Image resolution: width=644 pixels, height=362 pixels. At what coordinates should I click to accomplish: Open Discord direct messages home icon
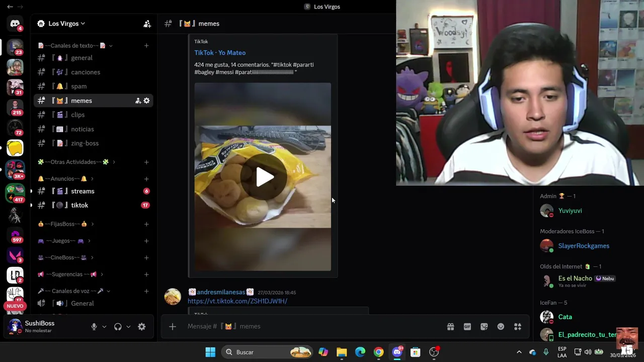pos(15,24)
